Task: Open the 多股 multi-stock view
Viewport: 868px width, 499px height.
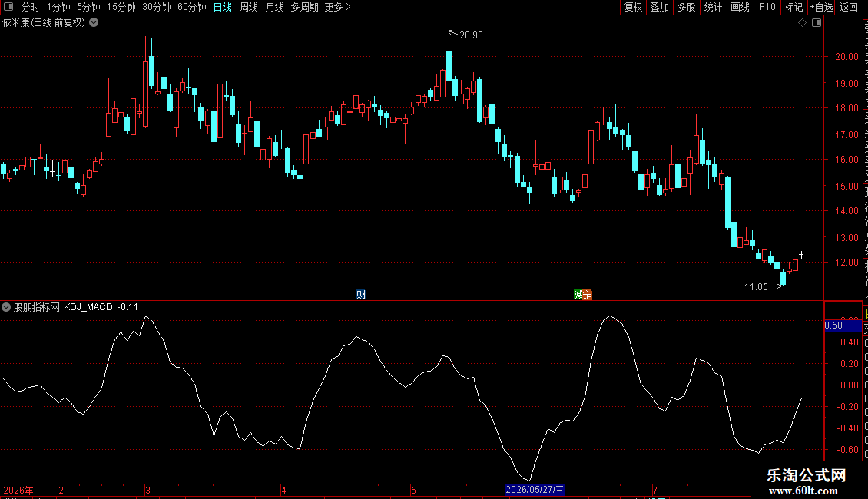Action: pos(687,7)
